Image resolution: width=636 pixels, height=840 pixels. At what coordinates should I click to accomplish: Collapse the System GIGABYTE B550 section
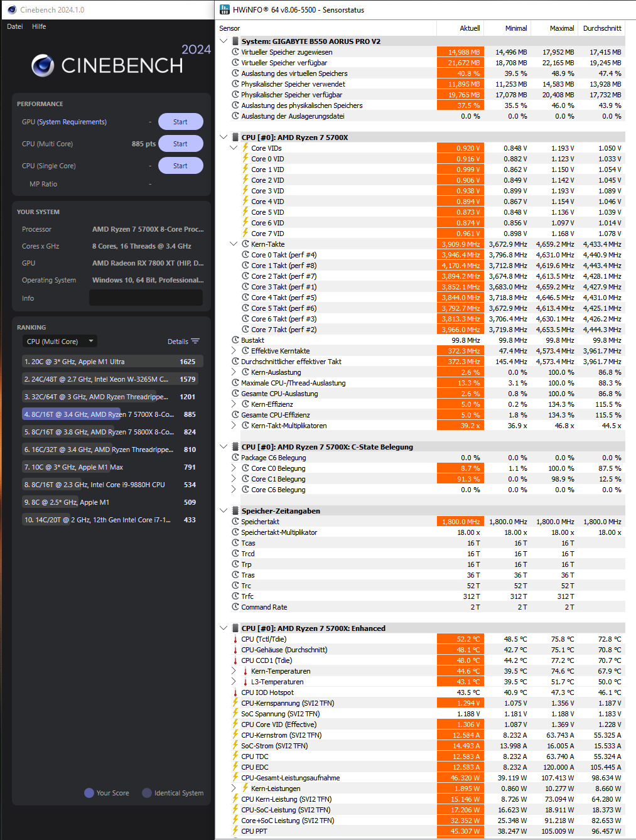click(224, 41)
